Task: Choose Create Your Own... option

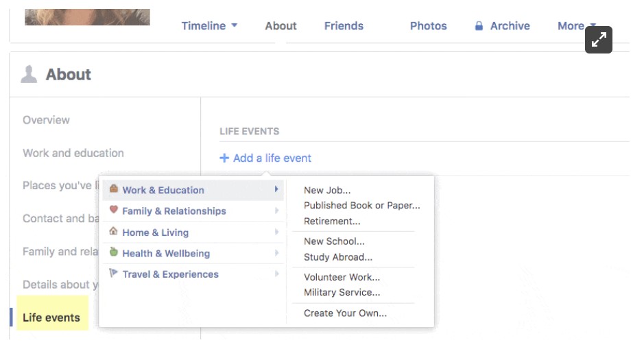Action: (x=346, y=313)
